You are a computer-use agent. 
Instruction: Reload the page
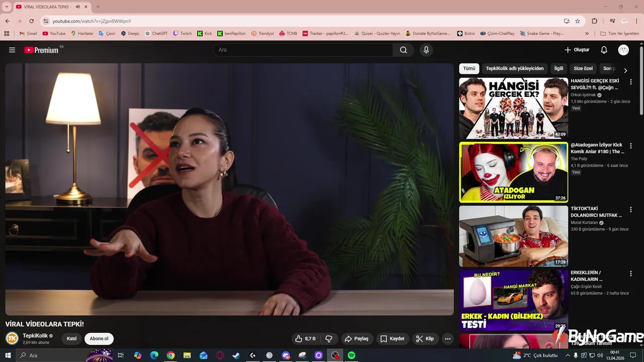click(31, 21)
